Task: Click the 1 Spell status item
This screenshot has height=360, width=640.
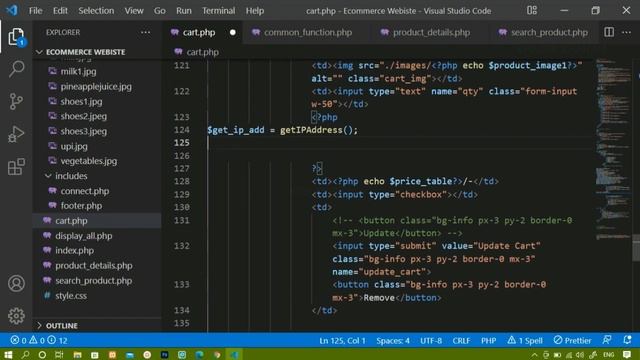Action: (x=525, y=340)
